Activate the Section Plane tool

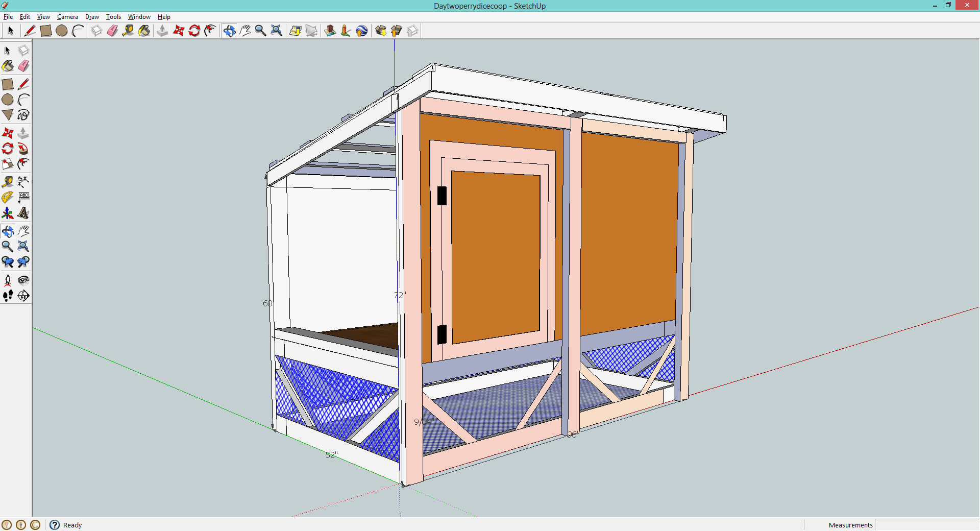pyautogui.click(x=23, y=296)
